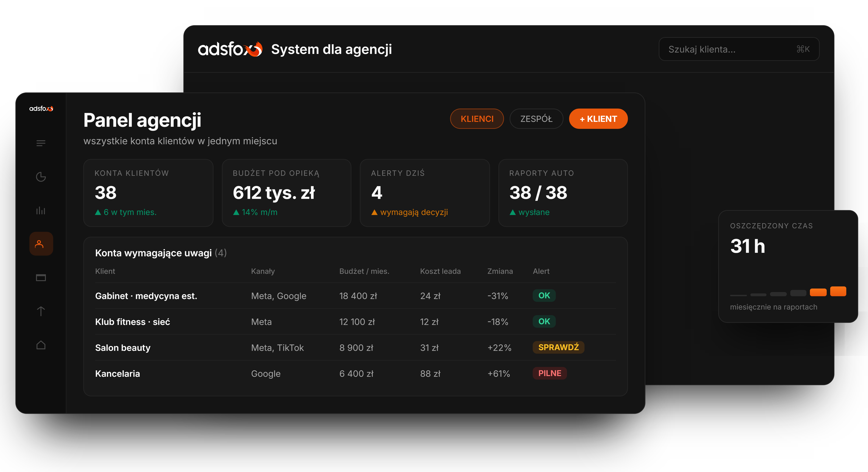Image resolution: width=868 pixels, height=472 pixels.
Task: Switch to the KLIENCI tab
Action: pos(477,119)
